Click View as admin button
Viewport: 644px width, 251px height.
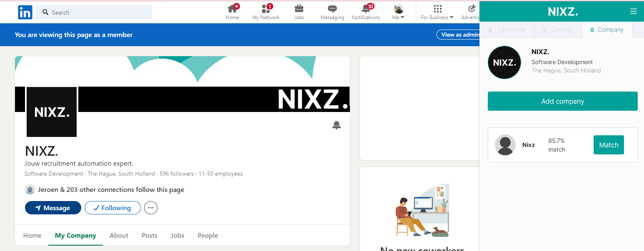point(458,35)
